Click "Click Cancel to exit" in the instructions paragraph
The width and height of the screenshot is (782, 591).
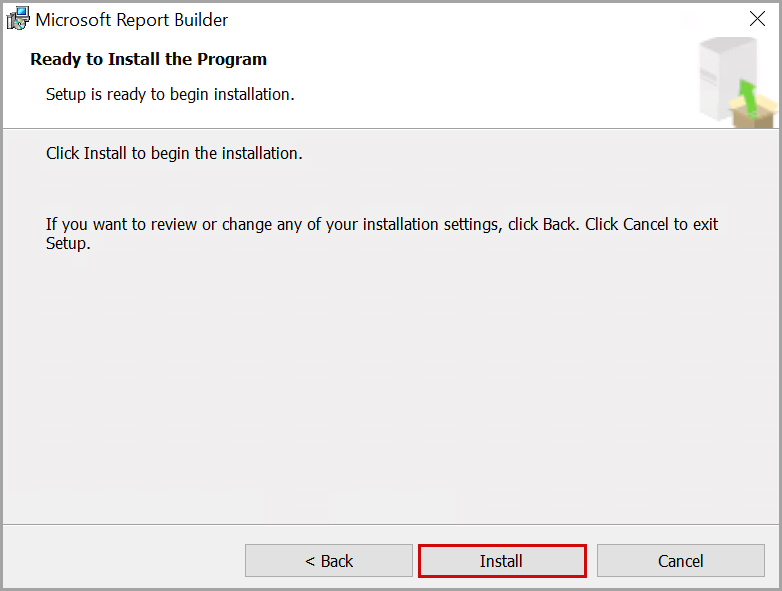point(651,225)
